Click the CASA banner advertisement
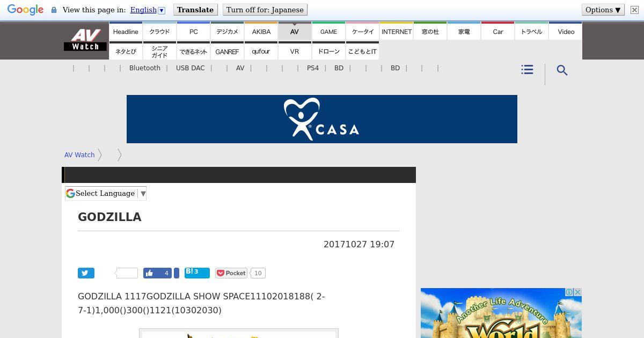This screenshot has height=338, width=644. pyautogui.click(x=322, y=119)
